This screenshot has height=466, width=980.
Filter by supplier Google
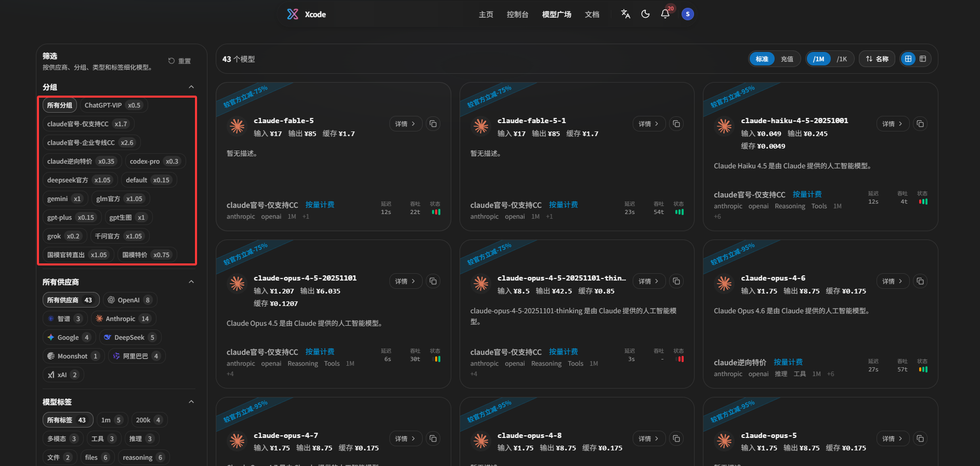(x=69, y=337)
